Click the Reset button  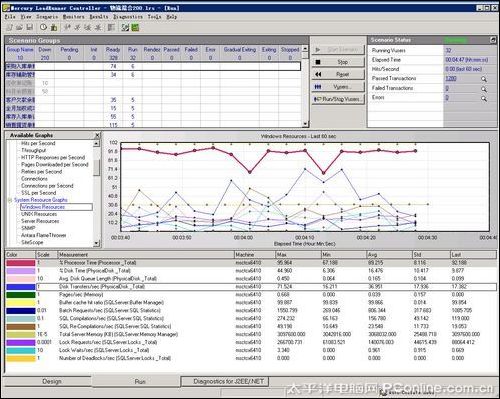pyautogui.click(x=338, y=74)
